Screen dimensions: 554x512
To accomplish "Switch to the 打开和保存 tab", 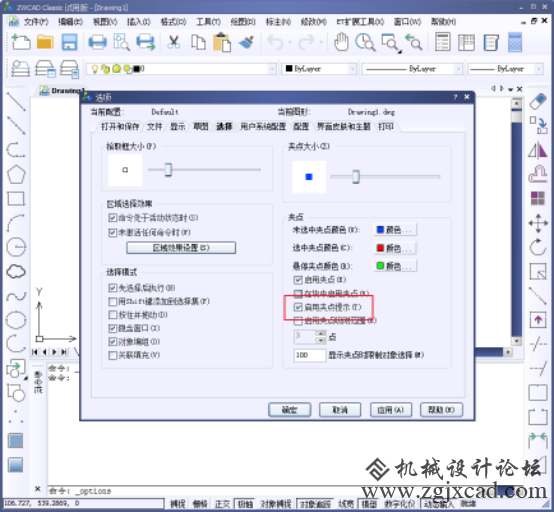I will pos(120,126).
